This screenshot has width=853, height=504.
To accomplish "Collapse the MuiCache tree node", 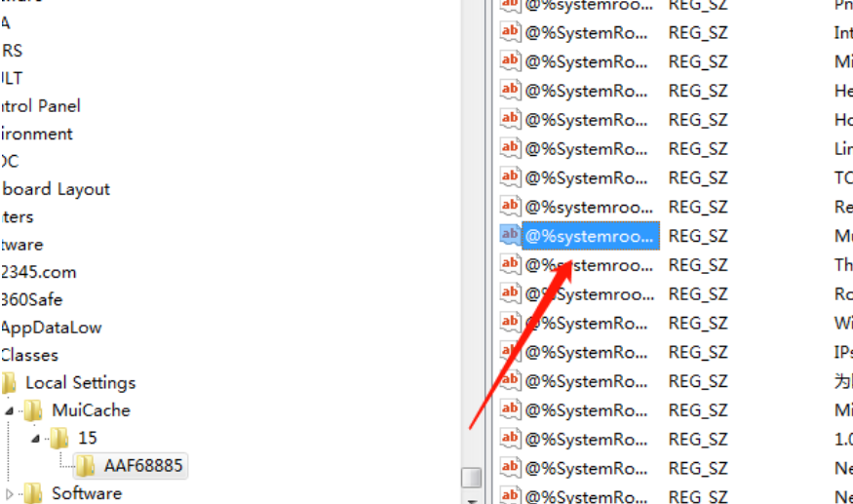I will [9, 411].
